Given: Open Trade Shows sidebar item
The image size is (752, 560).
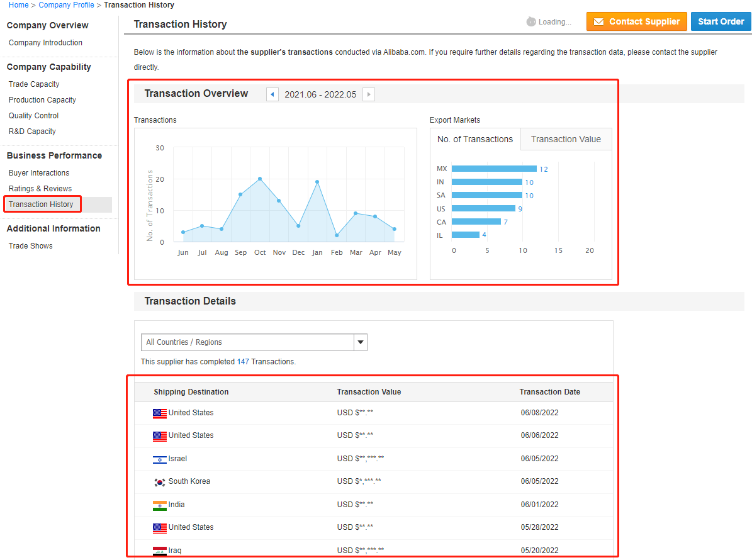Looking at the screenshot, I should [x=31, y=246].
